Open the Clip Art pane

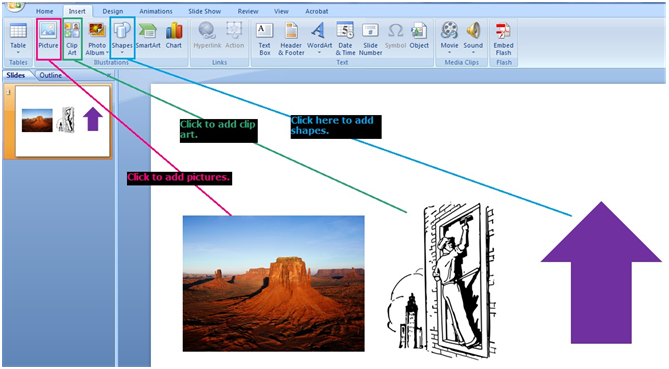point(72,39)
